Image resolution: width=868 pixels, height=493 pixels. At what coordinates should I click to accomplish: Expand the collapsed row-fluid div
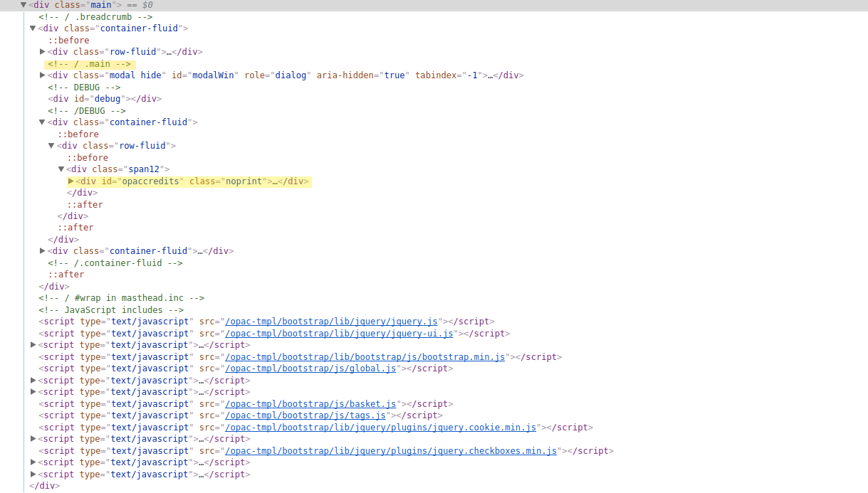point(43,52)
